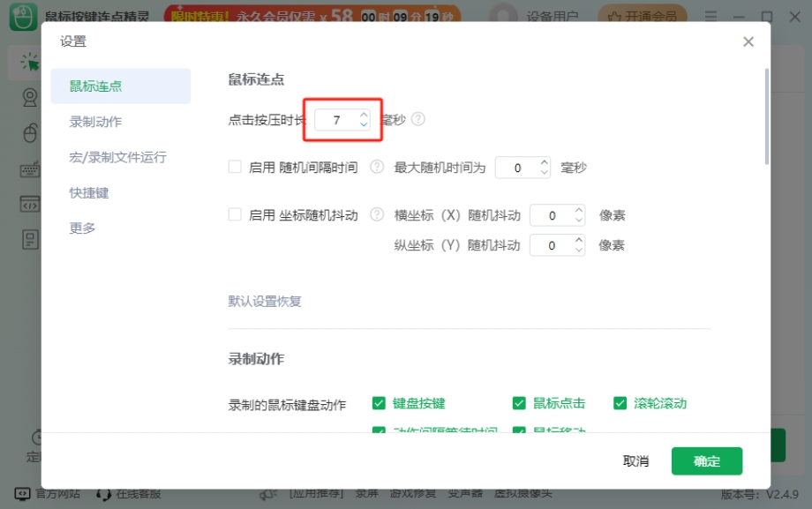Viewport: 812px width, 509px height.
Task: Click the settings dialog vertical scrollbar
Action: pos(766,117)
